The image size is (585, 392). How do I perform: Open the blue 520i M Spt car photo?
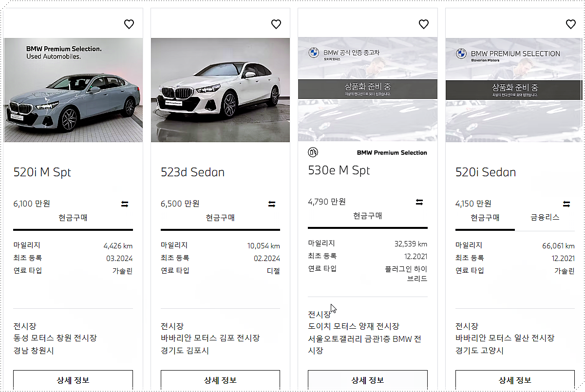pos(73,90)
